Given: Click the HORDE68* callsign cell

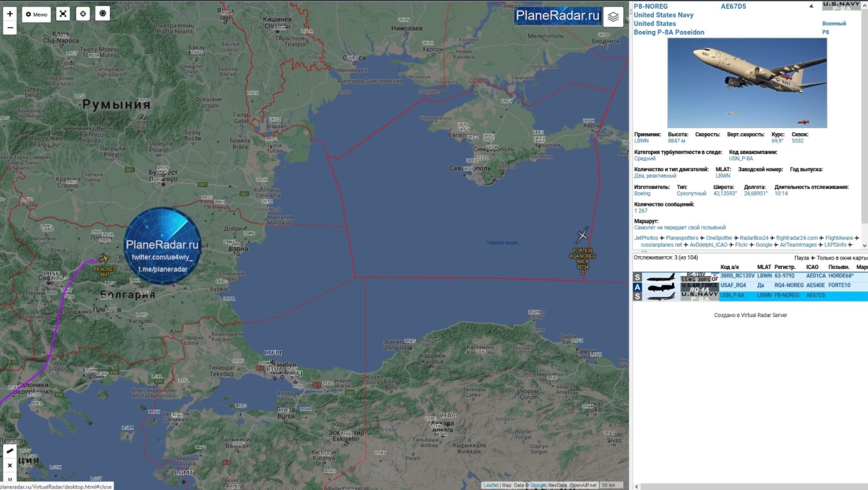Looking at the screenshot, I should point(841,276).
